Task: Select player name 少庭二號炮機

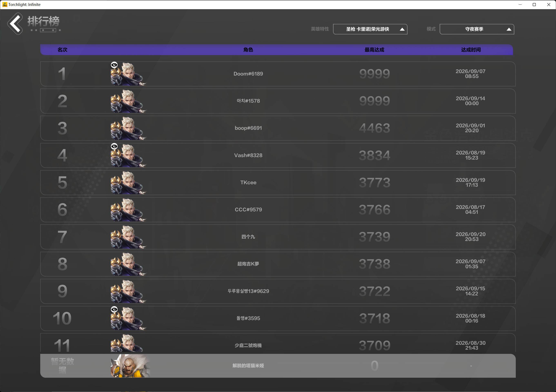Action: point(248,345)
